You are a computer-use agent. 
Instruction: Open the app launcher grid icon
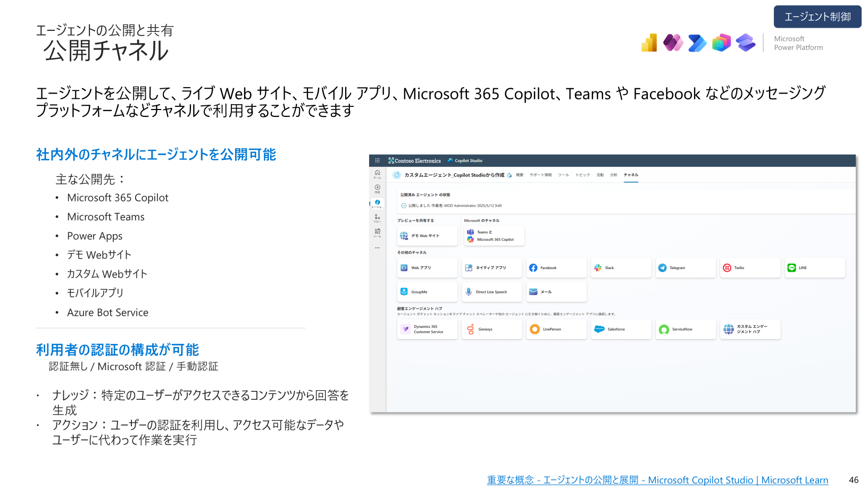[377, 161]
